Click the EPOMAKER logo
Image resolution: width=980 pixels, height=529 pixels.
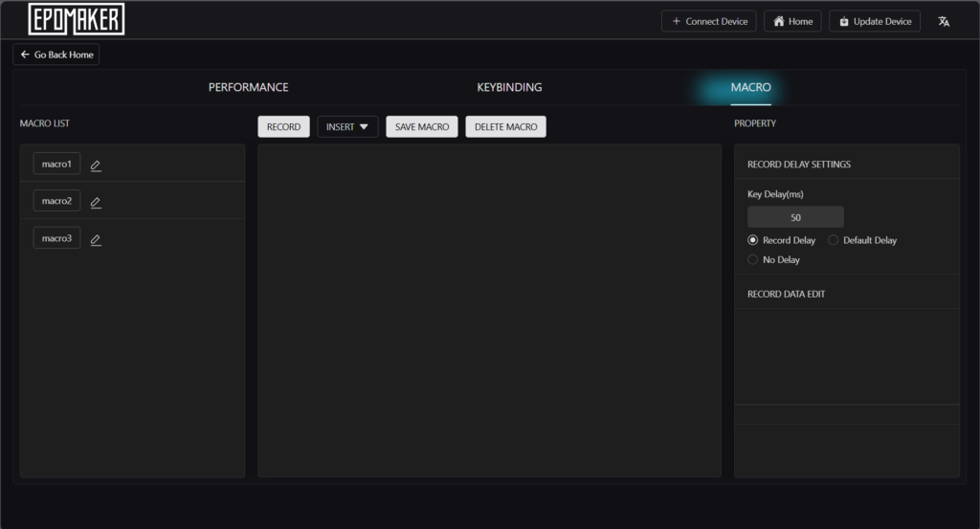tap(77, 19)
